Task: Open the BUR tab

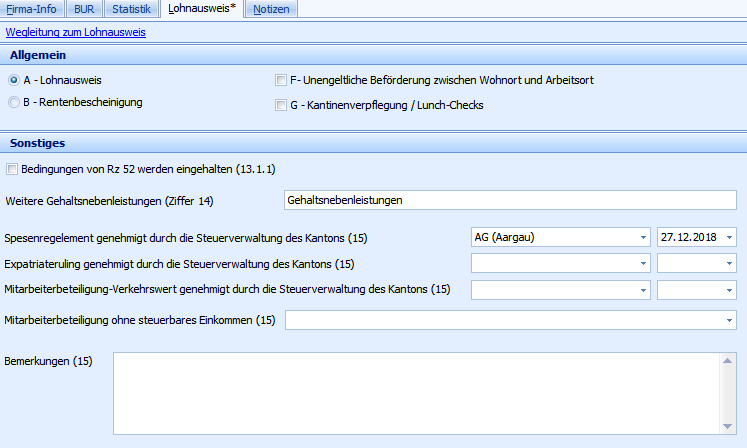Action: pos(86,9)
